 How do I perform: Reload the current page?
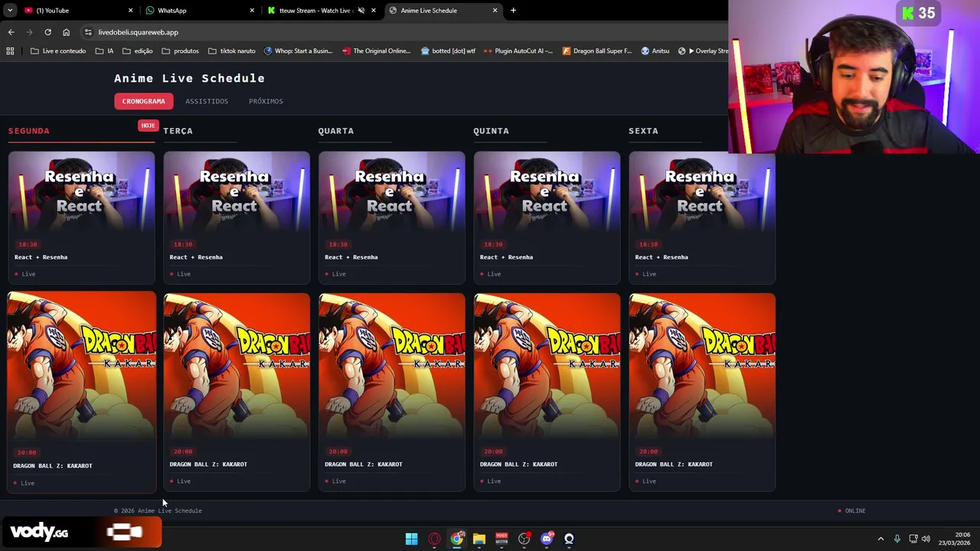pyautogui.click(x=47, y=32)
